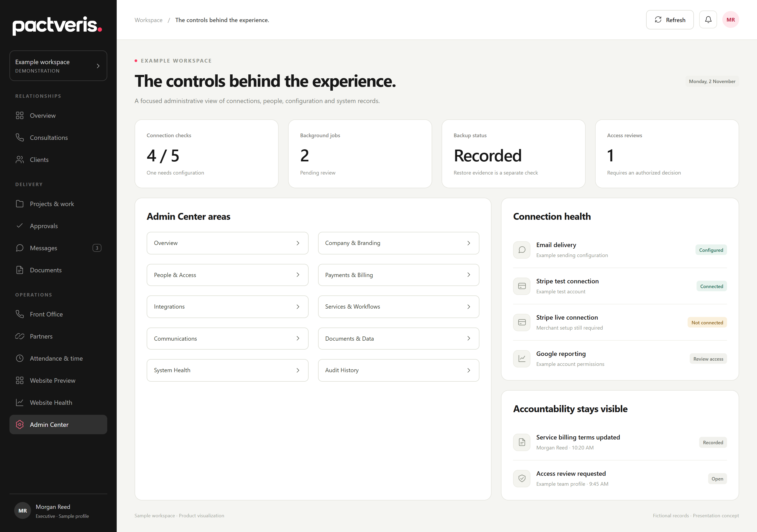Click the Access reviews card
The image size is (757, 532).
(667, 154)
